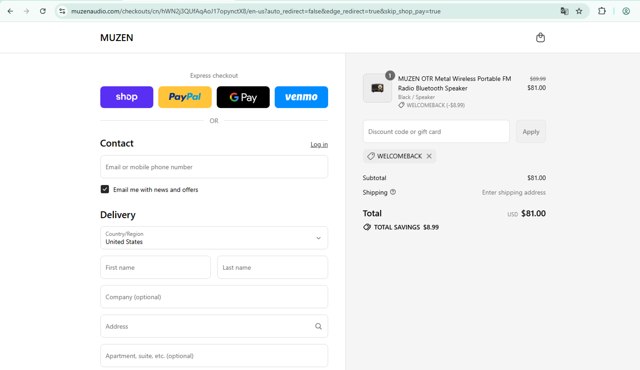Go back using browser back arrow
The height and width of the screenshot is (370, 640).
point(11,11)
